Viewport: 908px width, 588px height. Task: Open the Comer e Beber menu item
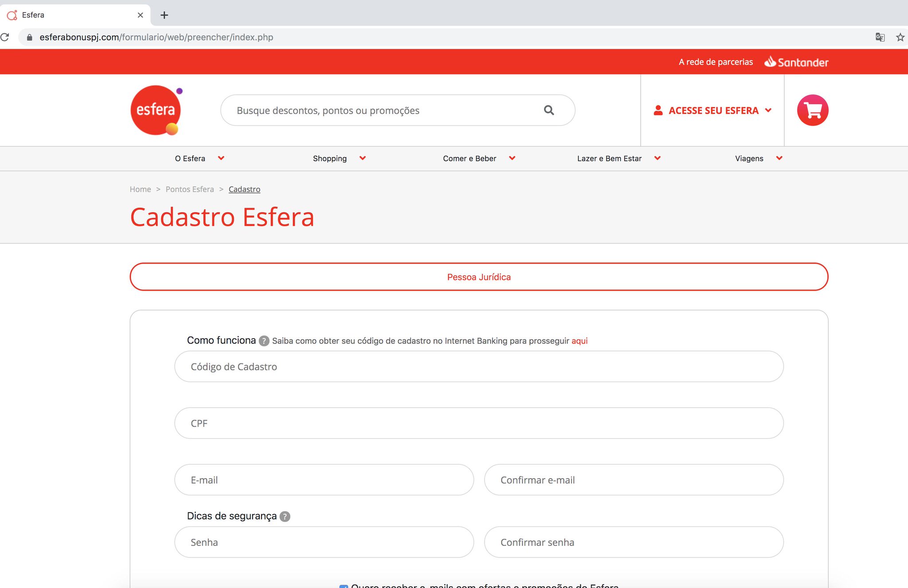click(x=470, y=159)
